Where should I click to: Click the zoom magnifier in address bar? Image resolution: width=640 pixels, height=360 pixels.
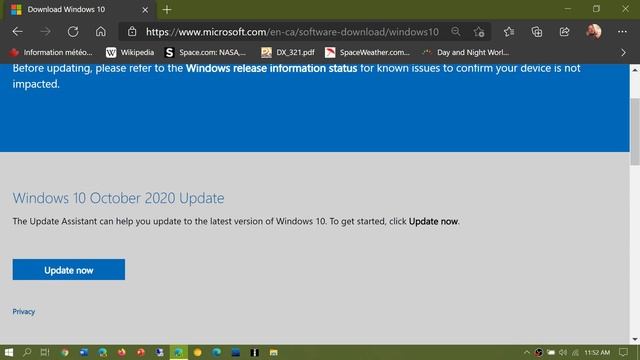point(456,31)
